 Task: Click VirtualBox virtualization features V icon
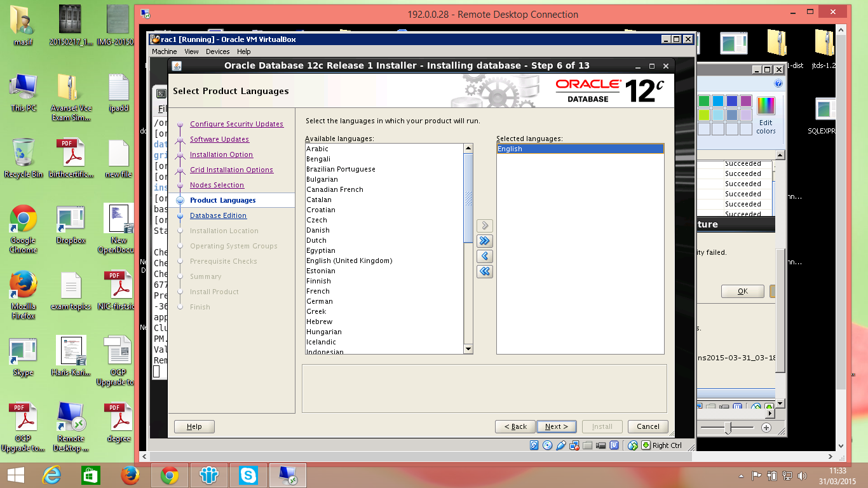[614, 445]
